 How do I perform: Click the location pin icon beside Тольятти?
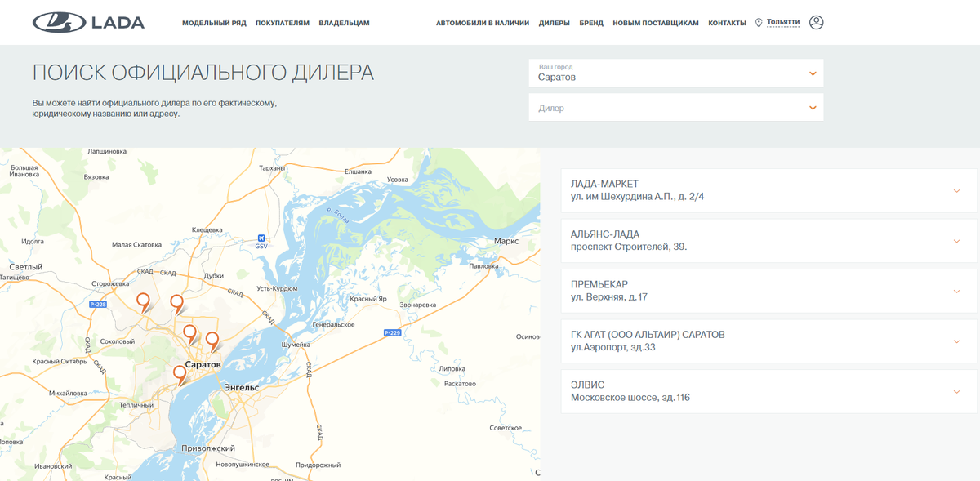click(x=759, y=23)
